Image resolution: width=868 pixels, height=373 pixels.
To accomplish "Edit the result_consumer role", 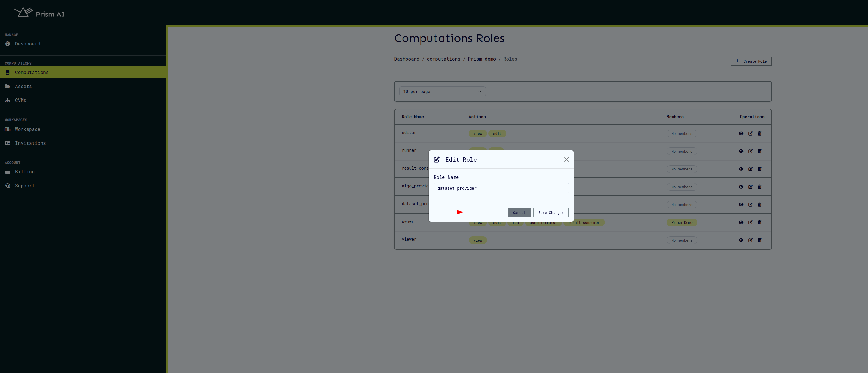I will tap(751, 169).
